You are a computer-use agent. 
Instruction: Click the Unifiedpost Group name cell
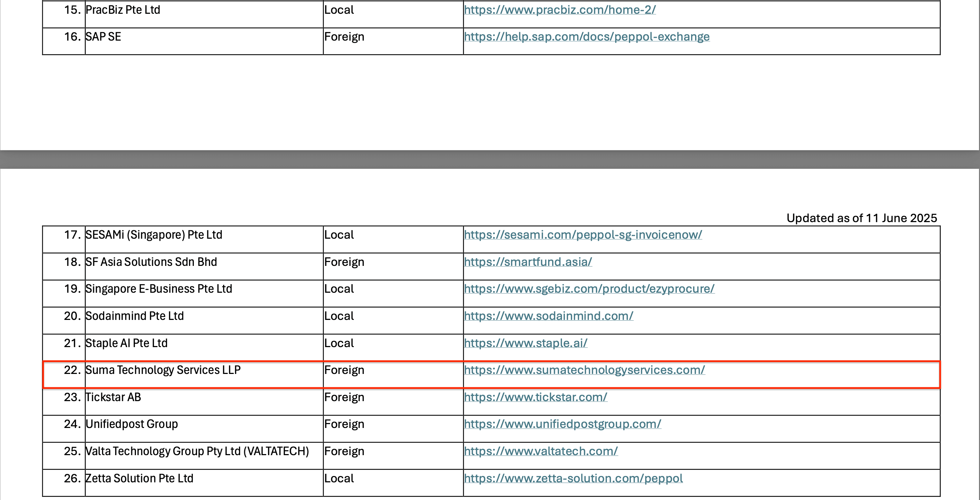click(132, 424)
